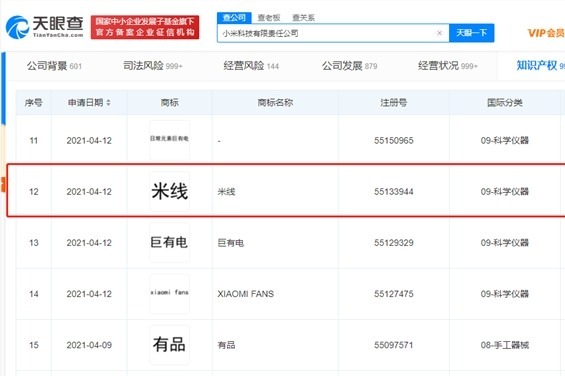565x376 pixels.
Task: Sort by application date arrows
Action: pos(108,103)
